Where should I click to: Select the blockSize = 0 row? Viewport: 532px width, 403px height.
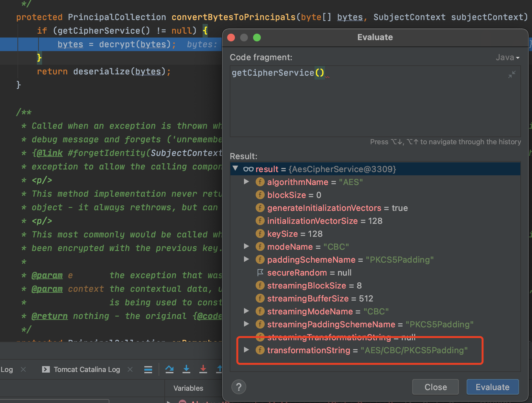pyautogui.click(x=375, y=195)
